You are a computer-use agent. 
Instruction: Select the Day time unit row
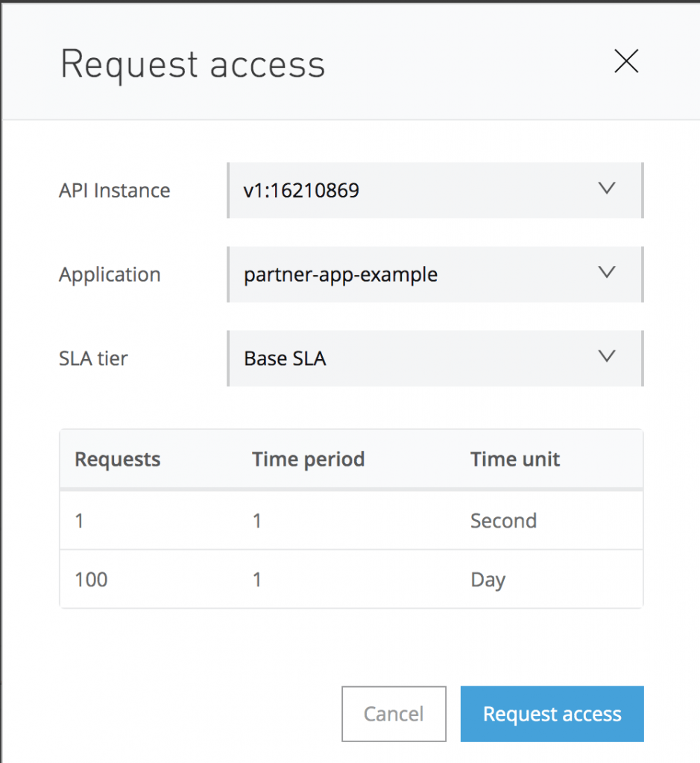pyautogui.click(x=351, y=579)
